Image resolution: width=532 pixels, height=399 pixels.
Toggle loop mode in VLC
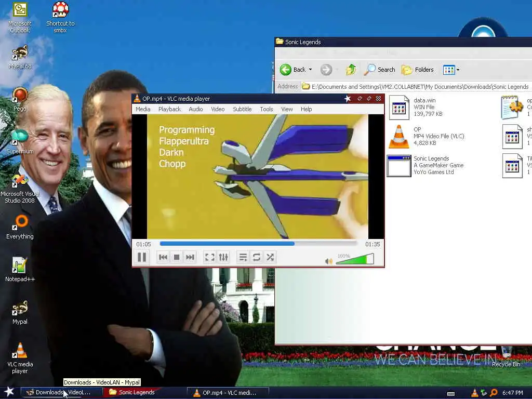point(257,257)
